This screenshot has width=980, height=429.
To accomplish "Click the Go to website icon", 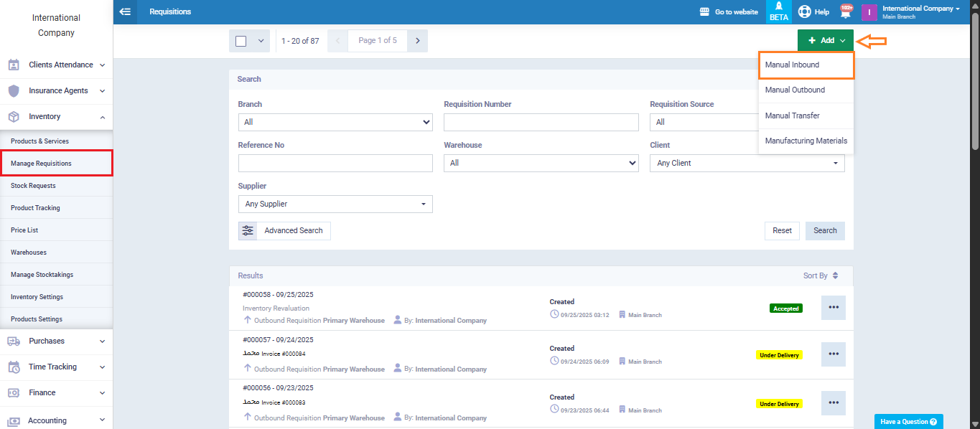I will coord(704,11).
